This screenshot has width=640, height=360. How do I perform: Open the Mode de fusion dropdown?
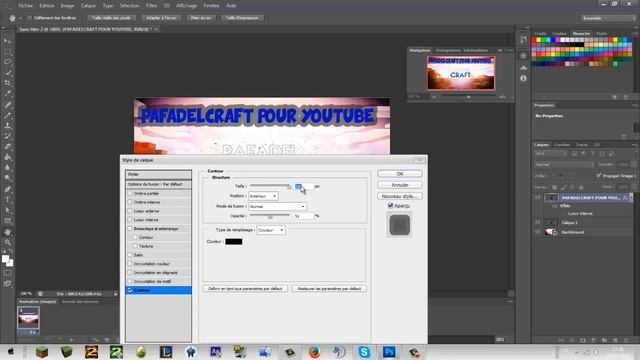pos(277,207)
